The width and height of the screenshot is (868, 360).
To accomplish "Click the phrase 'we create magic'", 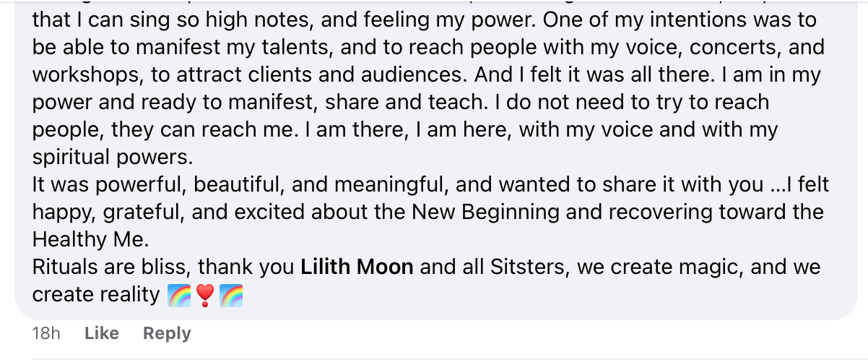I will pos(659,267).
